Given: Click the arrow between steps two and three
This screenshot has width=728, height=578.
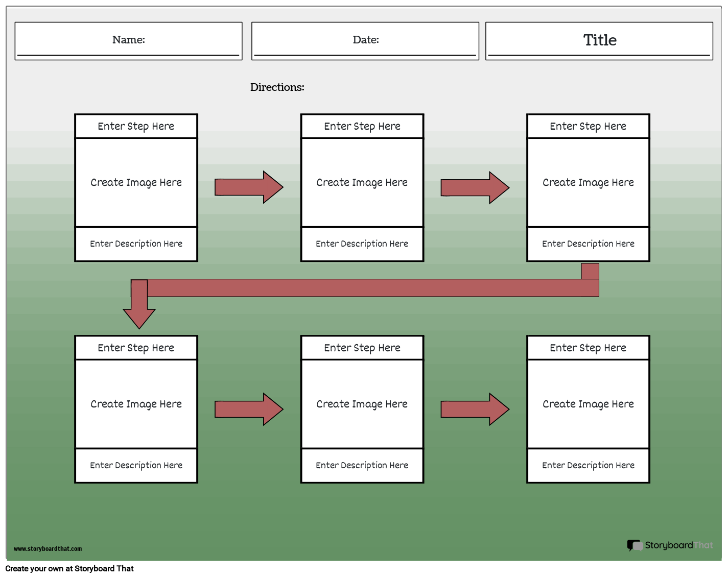Looking at the screenshot, I should tap(475, 187).
